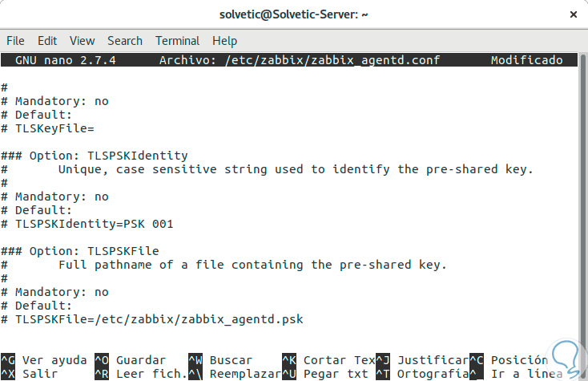The height and width of the screenshot is (381, 588).
Task: Click the 'Modificado' status in nano header
Action: pos(526,60)
